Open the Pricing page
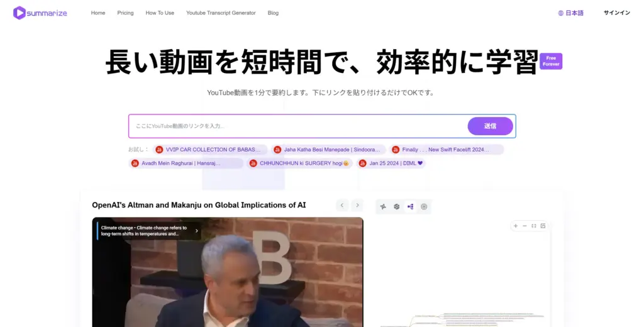This screenshot has width=644, height=327. click(x=125, y=13)
